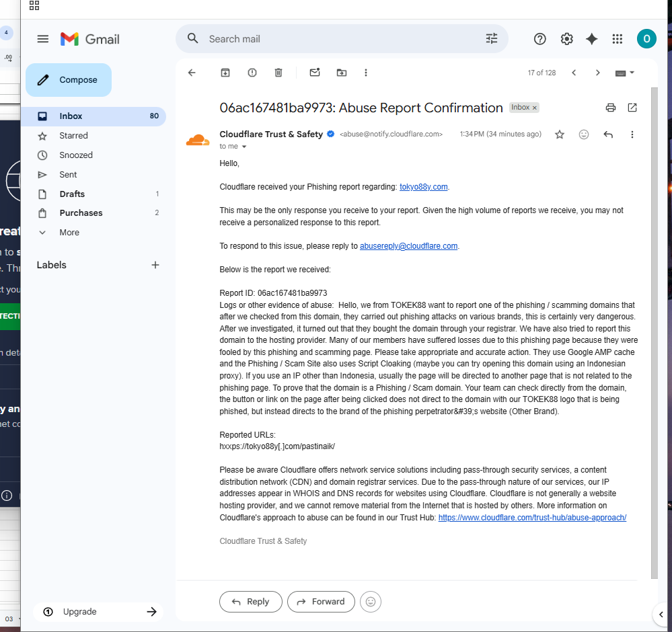Click emoji reaction button beside Forward
The height and width of the screenshot is (632, 672).
pos(371,602)
